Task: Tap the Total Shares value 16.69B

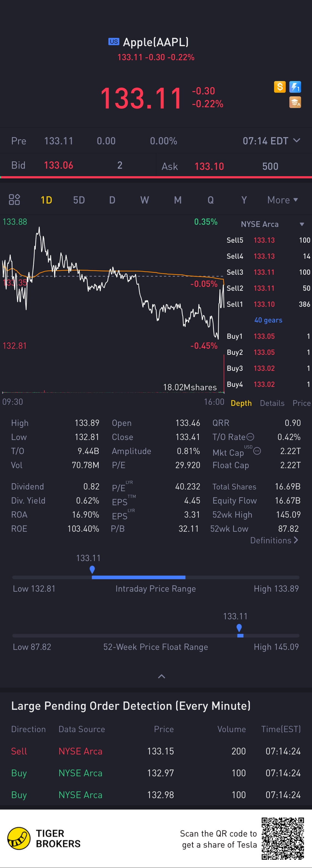Action: [x=287, y=487]
